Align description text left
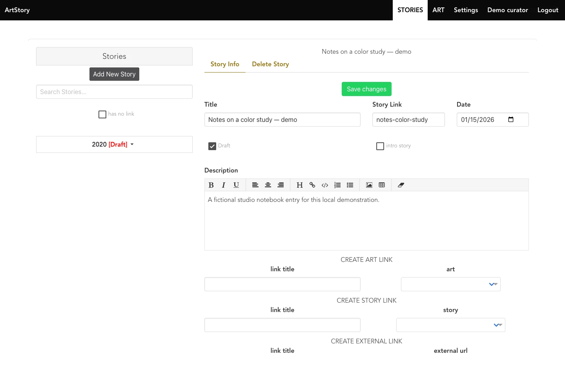Image resolution: width=565 pixels, height=392 pixels. click(255, 185)
